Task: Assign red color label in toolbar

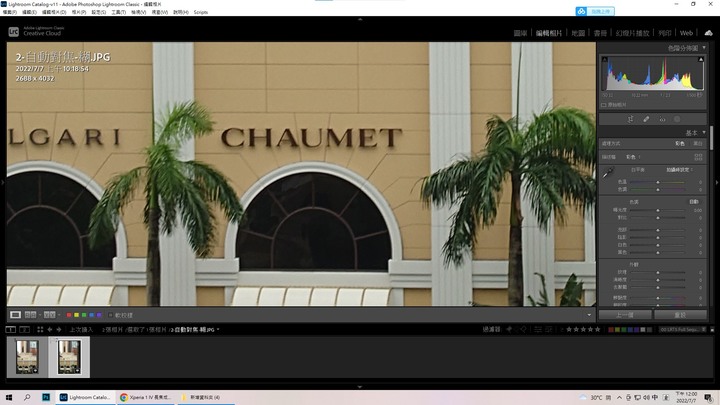Action: 69,315
